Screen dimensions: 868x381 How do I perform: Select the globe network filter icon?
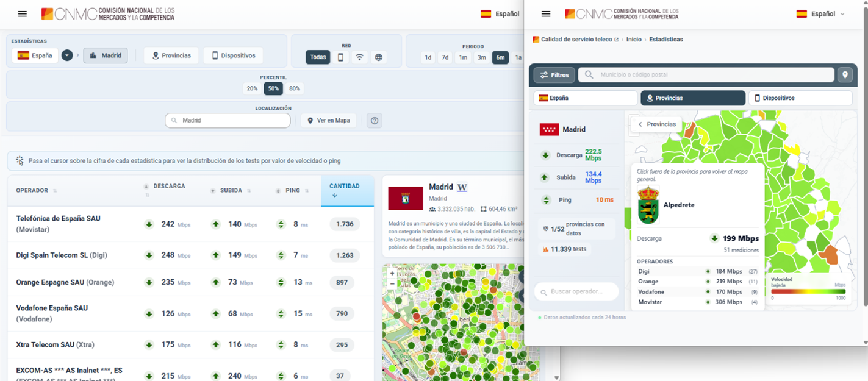pyautogui.click(x=379, y=57)
